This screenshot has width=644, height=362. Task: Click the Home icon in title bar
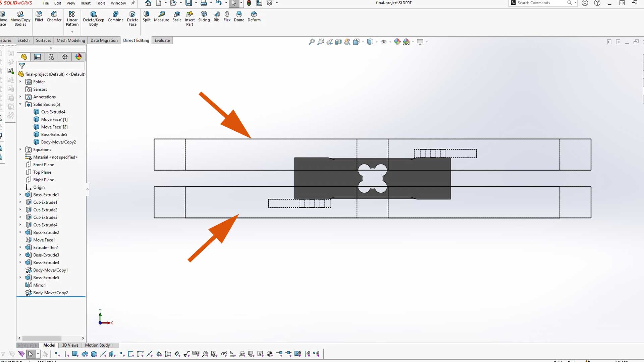[x=148, y=3]
